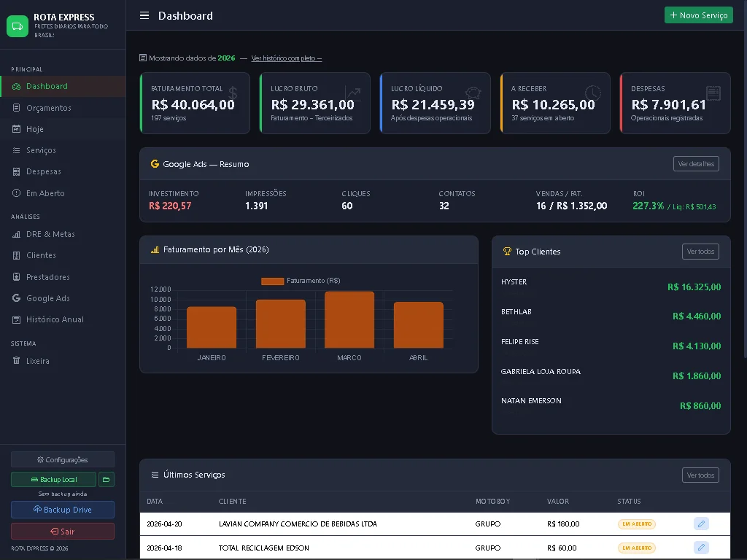Click the pie chart icon on A RECEBER card
Image resolution: width=747 pixels, height=560 pixels.
click(x=592, y=92)
